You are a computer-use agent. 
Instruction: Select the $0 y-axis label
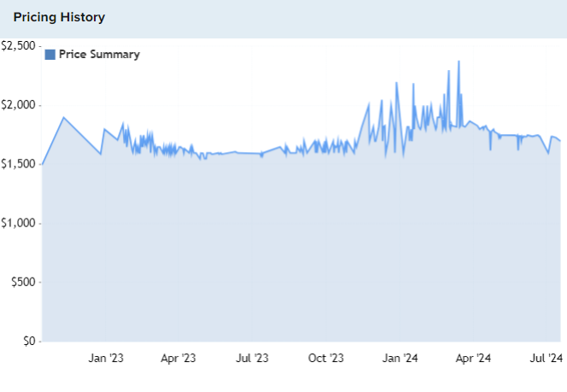pyautogui.click(x=29, y=341)
